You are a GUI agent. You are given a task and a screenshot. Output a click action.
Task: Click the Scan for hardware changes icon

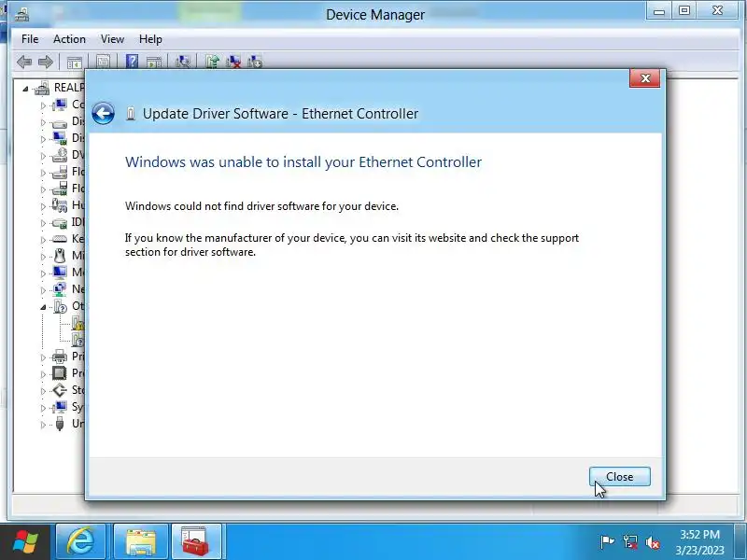point(183,62)
